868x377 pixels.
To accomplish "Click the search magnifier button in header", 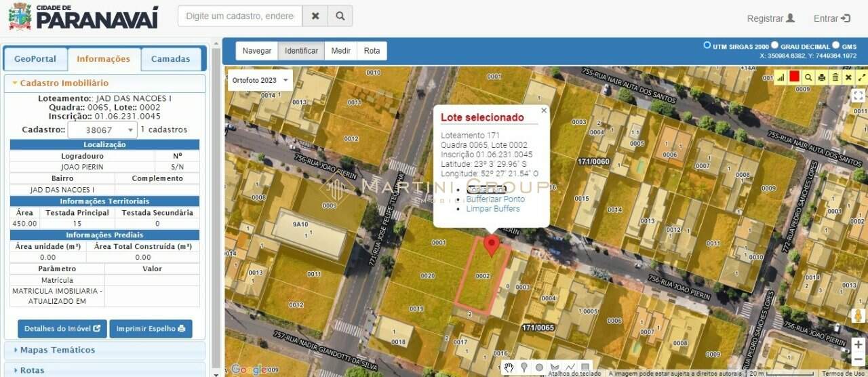I will point(340,16).
